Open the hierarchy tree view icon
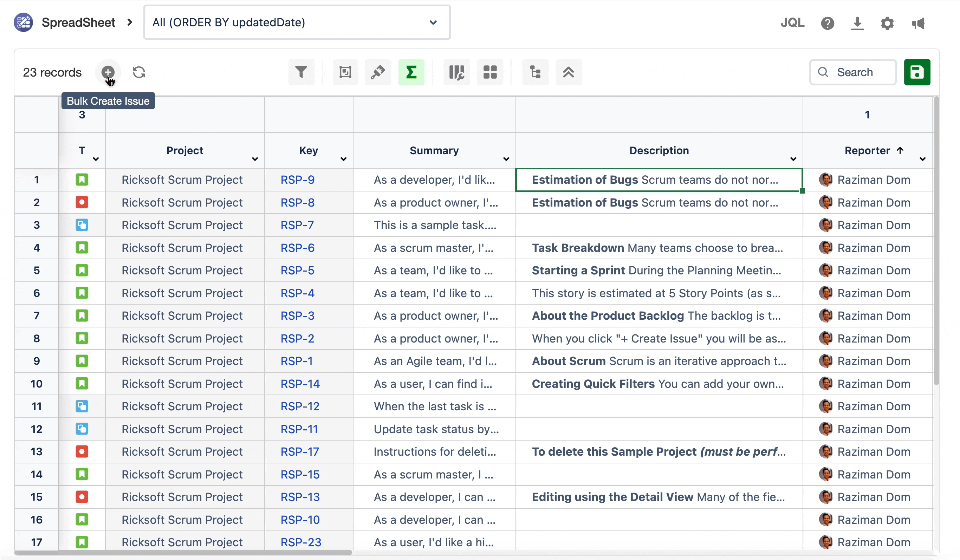 (535, 72)
